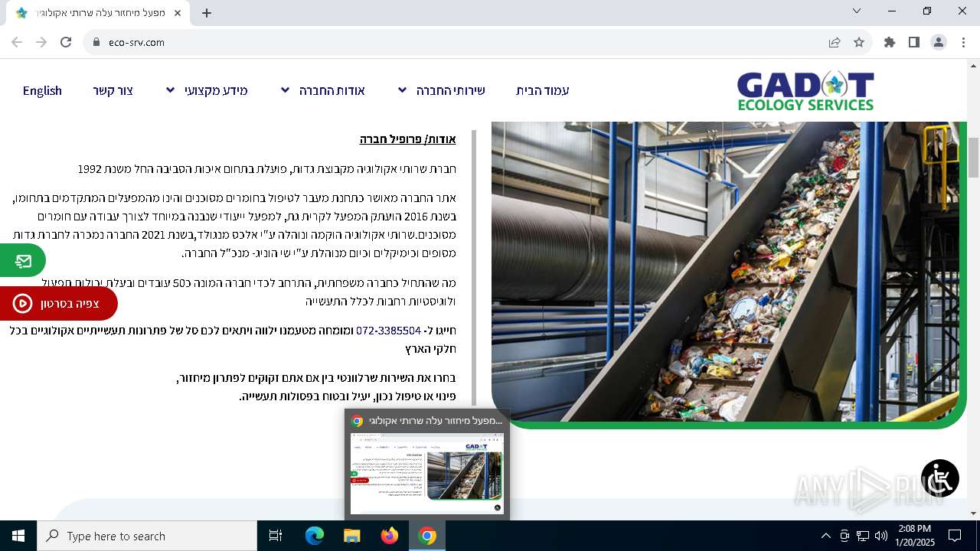Click the scrollbar down arrow
980x551 pixels.
(x=973, y=514)
